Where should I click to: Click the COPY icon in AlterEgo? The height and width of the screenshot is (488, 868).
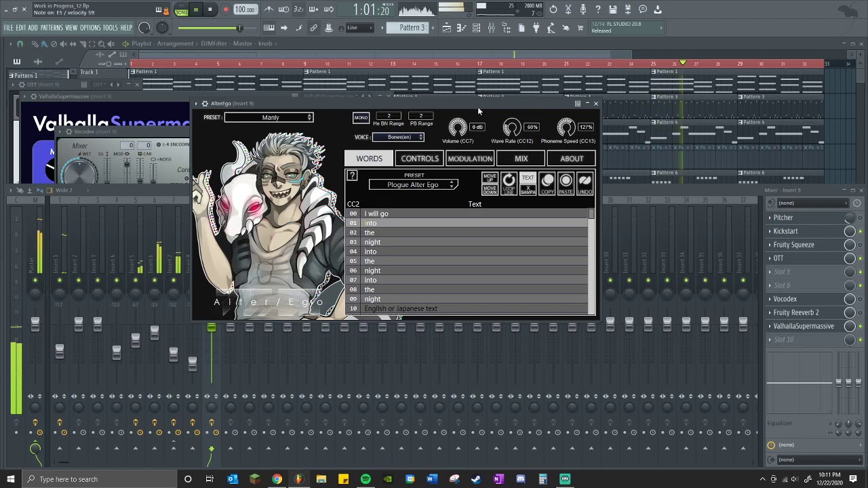(x=547, y=184)
